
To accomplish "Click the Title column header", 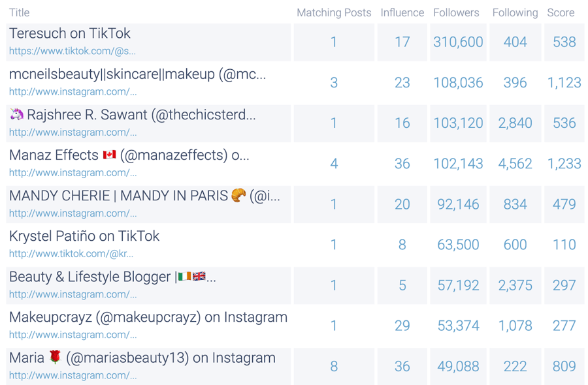I will click(19, 12).
